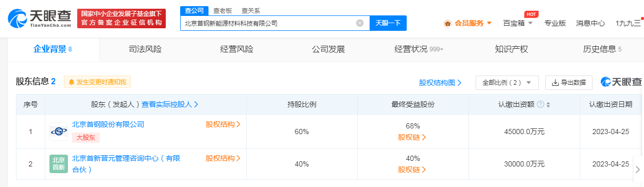Click the 天眼一下 search button
644x187 pixels.
coord(388,23)
